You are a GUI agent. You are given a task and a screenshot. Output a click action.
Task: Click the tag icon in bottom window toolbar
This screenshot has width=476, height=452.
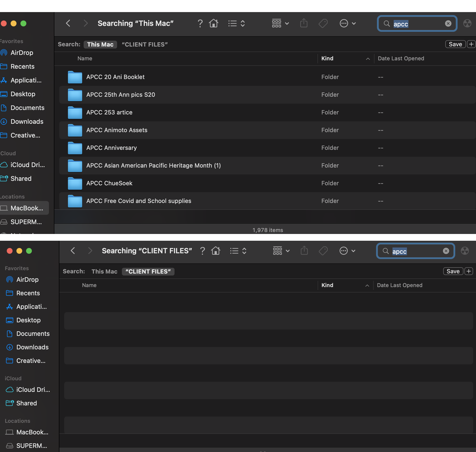pos(323,251)
